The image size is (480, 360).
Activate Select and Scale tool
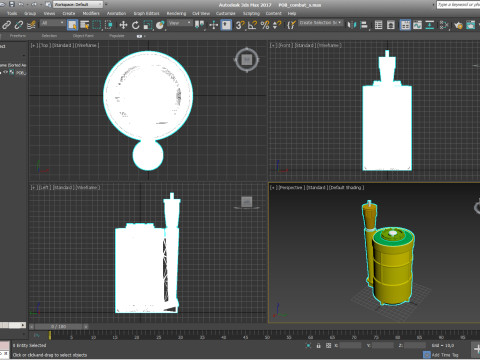pyautogui.click(x=148, y=25)
